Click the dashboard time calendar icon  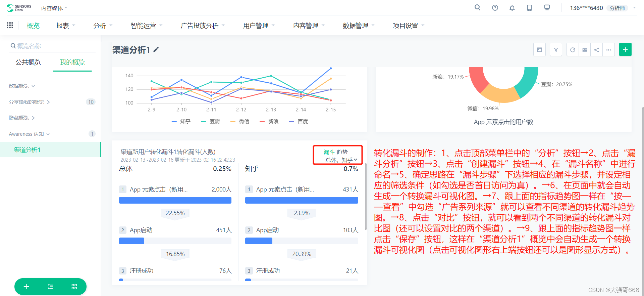[539, 50]
